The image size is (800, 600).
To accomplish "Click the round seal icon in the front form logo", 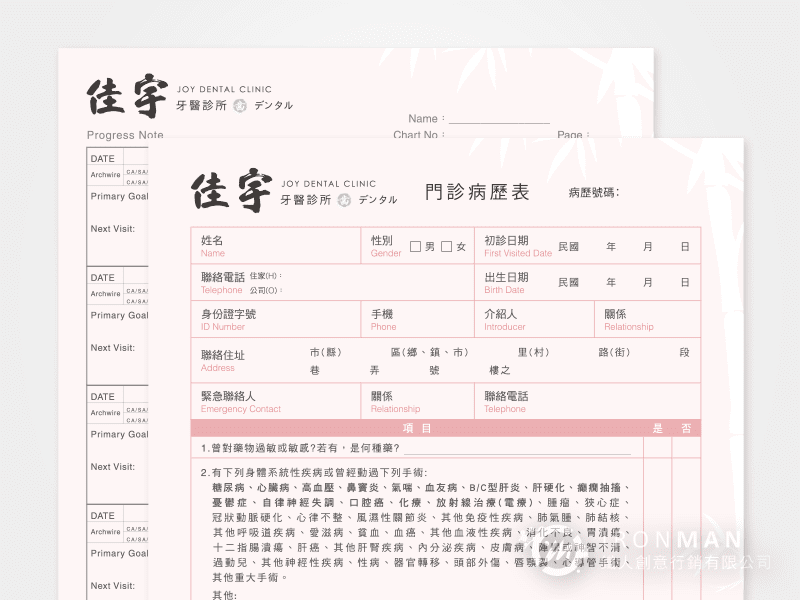I will coord(344,200).
